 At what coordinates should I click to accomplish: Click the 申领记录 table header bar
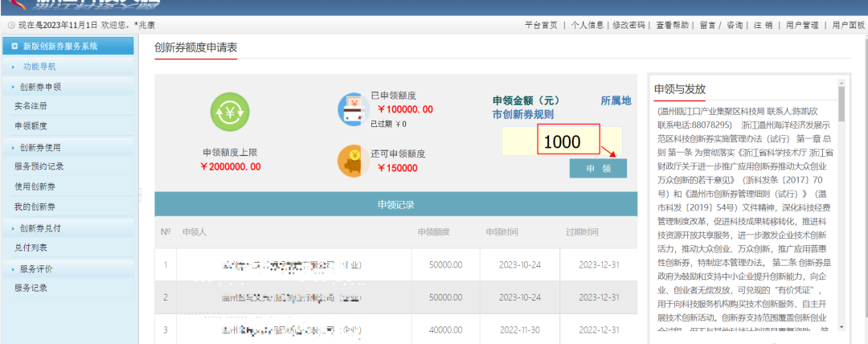coord(395,204)
